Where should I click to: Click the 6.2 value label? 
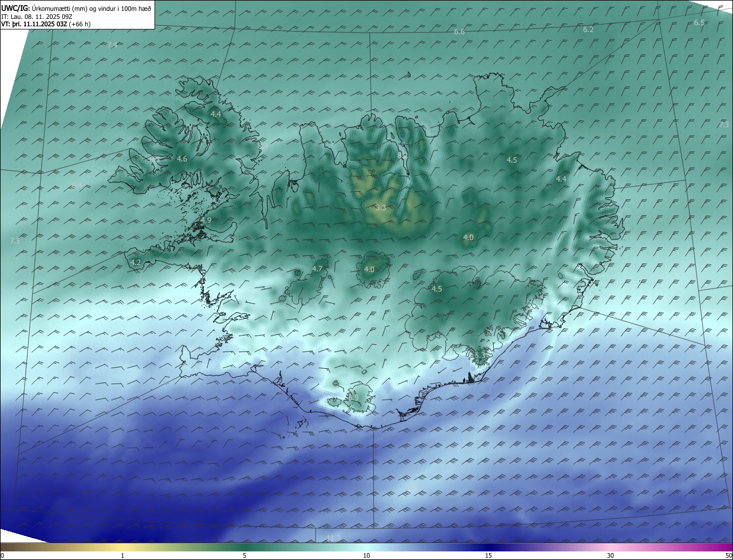click(x=588, y=29)
